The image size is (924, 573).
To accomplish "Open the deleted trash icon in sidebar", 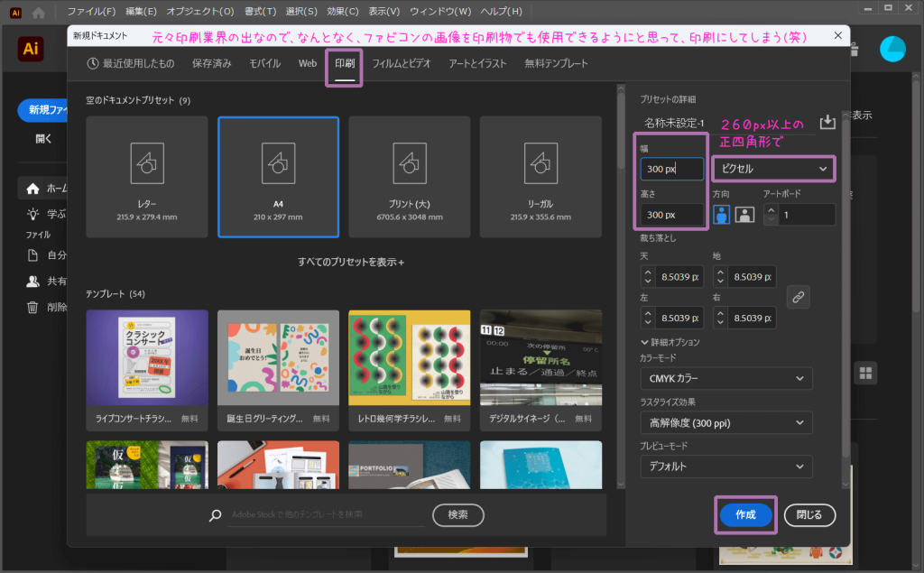I will tap(33, 307).
